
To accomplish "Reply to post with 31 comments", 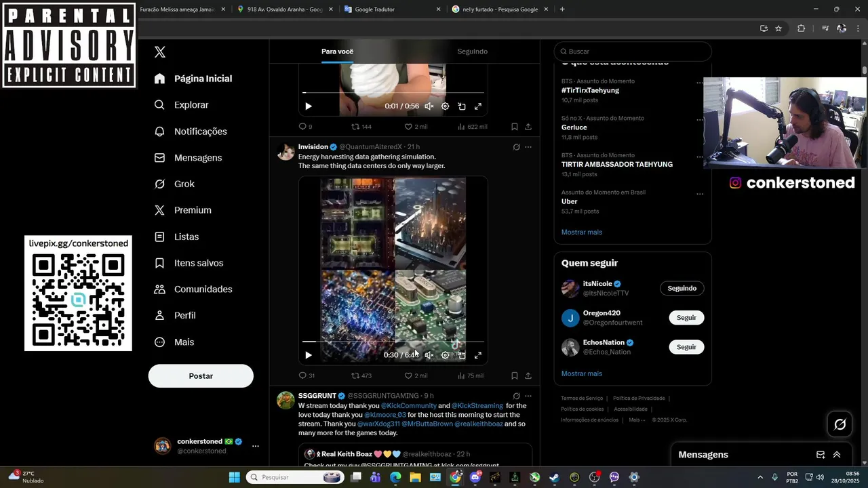I will pos(307,375).
